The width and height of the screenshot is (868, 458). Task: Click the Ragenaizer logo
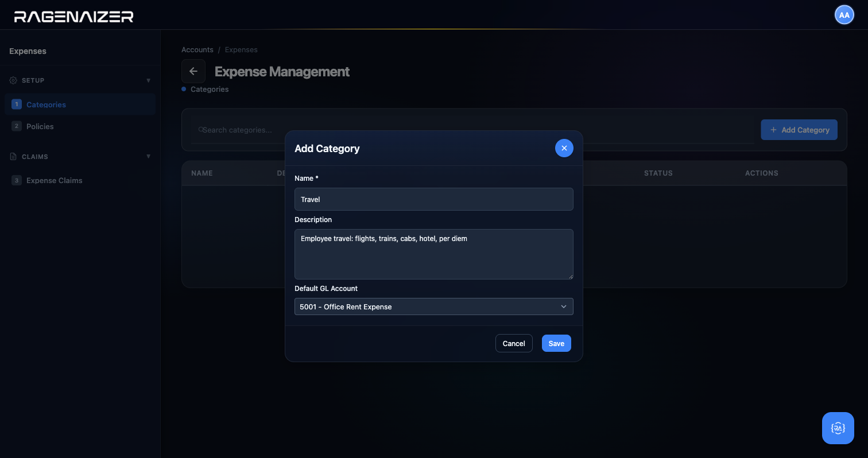pyautogui.click(x=73, y=17)
